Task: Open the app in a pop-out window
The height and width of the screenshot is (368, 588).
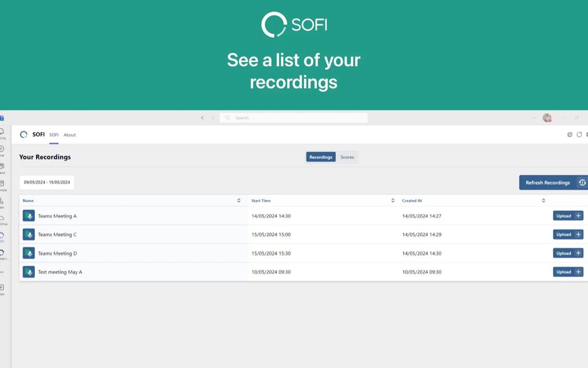Action: pos(570,135)
